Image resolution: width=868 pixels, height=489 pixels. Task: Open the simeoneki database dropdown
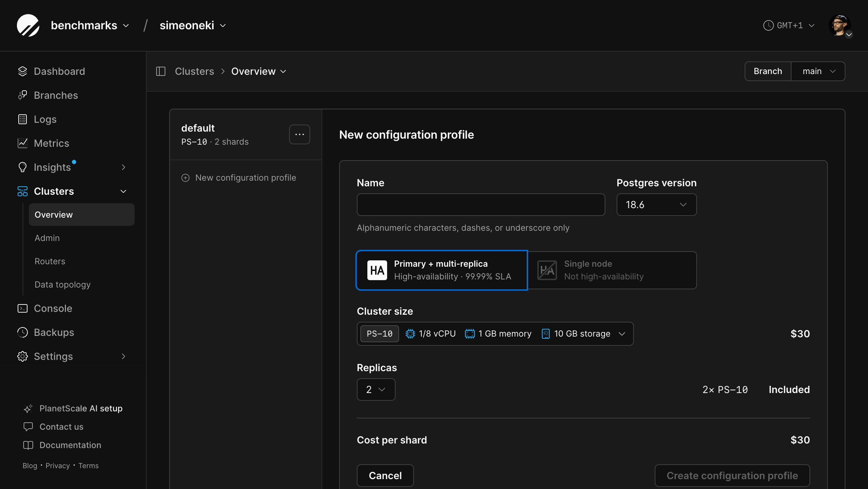coord(193,25)
